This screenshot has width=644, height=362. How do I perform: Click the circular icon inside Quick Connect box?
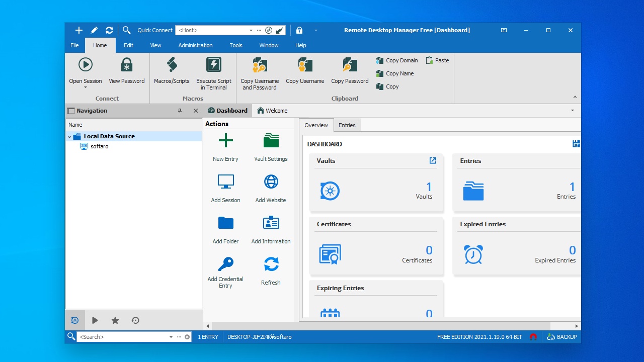[x=269, y=30]
